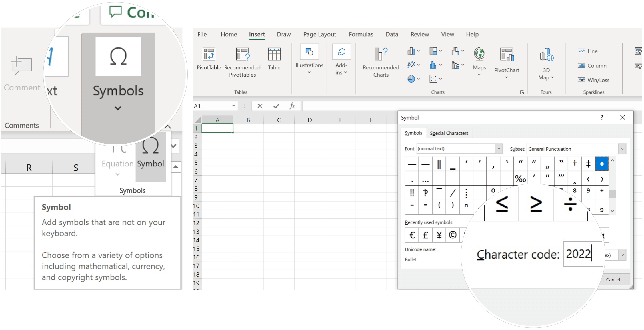
Task: Switch to the Special Characters tab
Action: tap(449, 133)
